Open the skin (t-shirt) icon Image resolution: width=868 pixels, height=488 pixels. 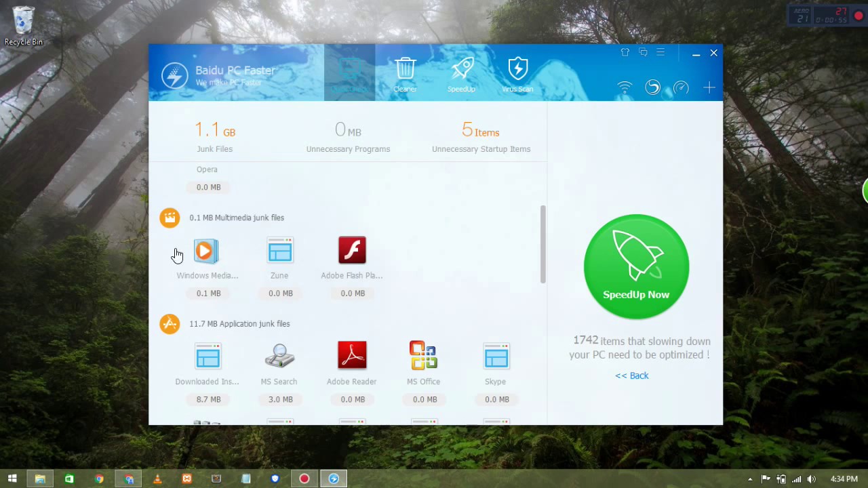pyautogui.click(x=625, y=52)
